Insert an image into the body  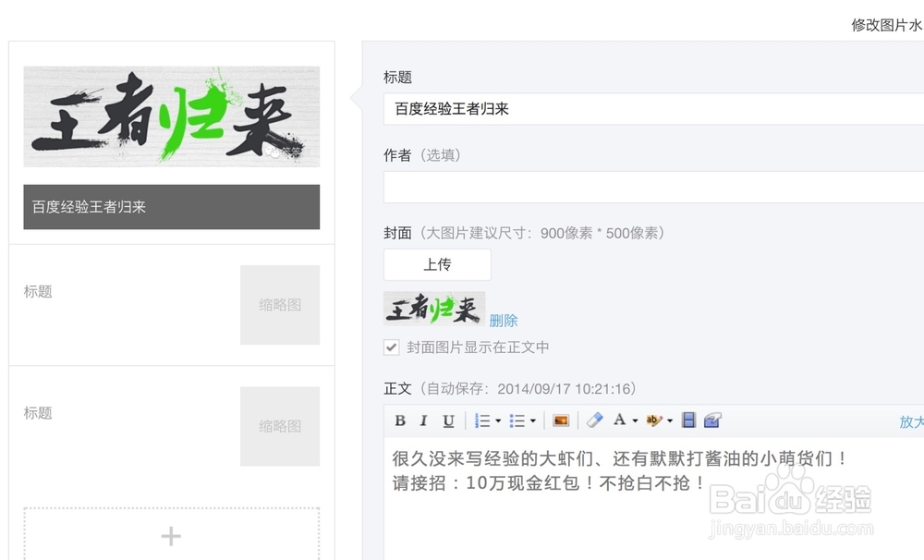(561, 420)
